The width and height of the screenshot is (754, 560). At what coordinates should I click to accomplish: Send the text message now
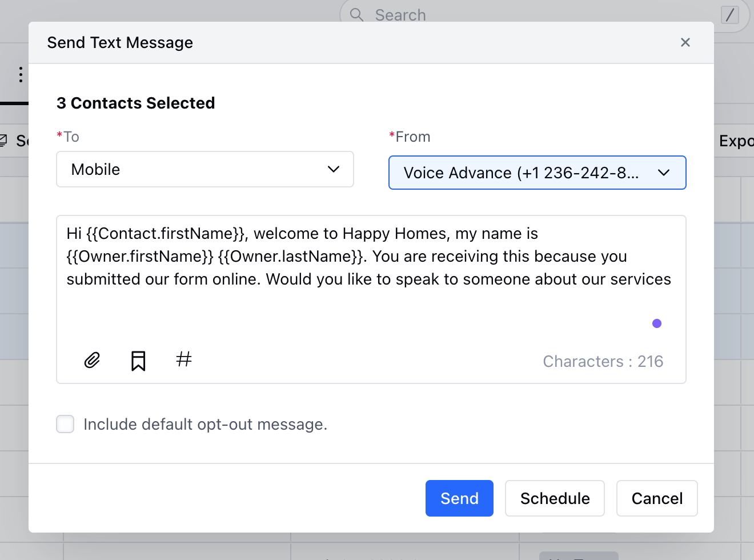click(459, 498)
